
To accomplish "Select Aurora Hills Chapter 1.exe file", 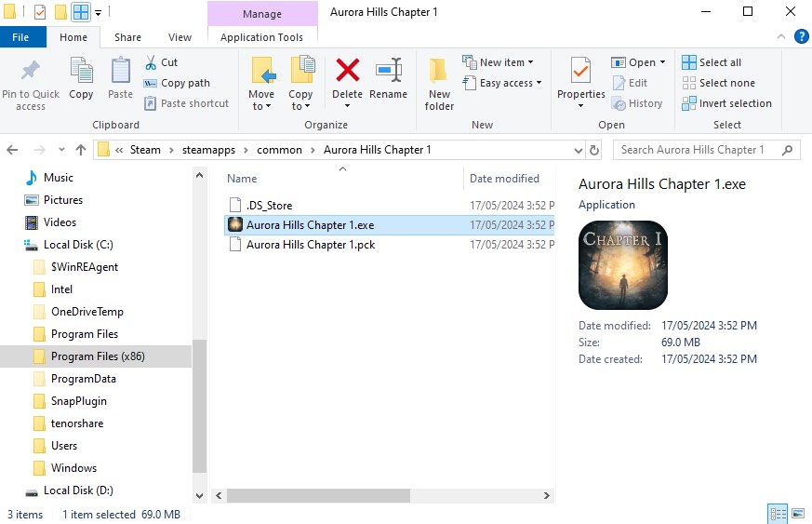I will [x=390, y=225].
